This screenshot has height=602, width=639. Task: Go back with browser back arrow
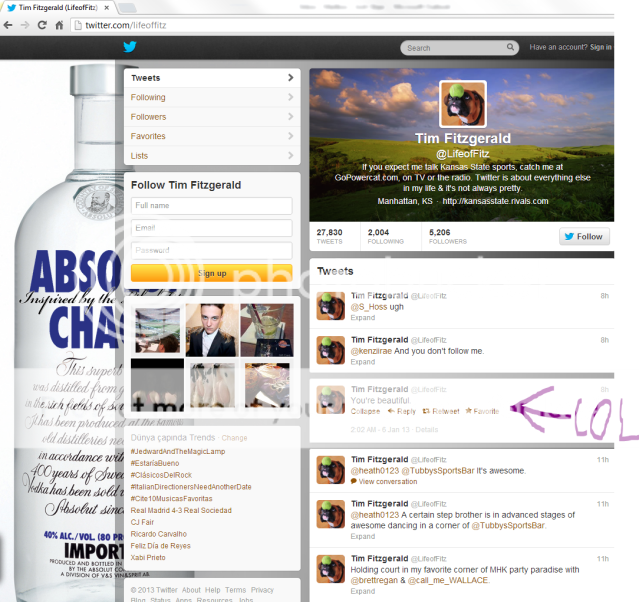8,25
